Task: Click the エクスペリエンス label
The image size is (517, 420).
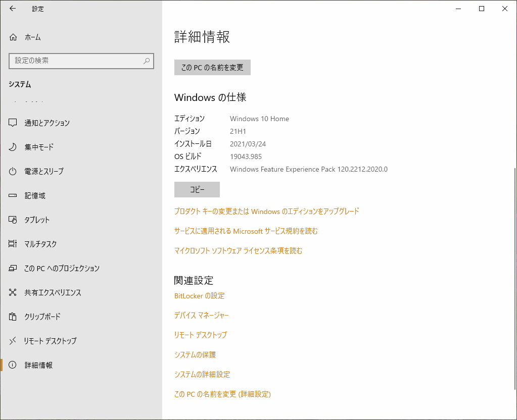Action: 196,169
